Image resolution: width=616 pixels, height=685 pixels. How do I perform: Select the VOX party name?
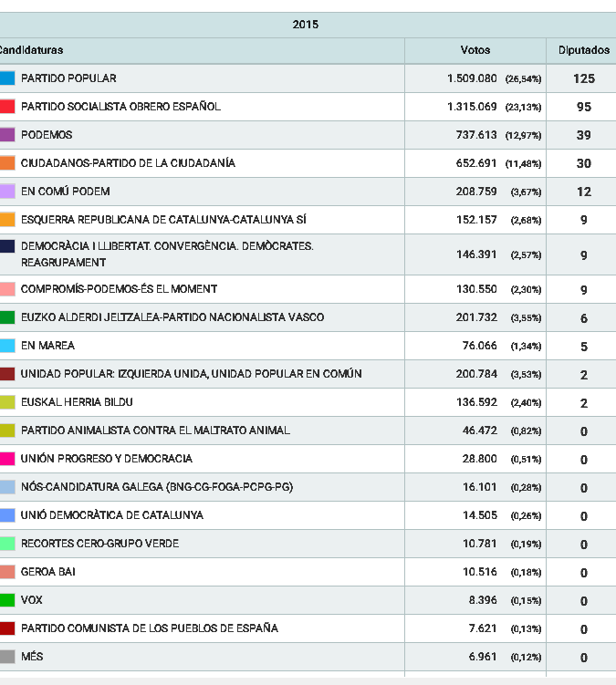[x=31, y=600]
